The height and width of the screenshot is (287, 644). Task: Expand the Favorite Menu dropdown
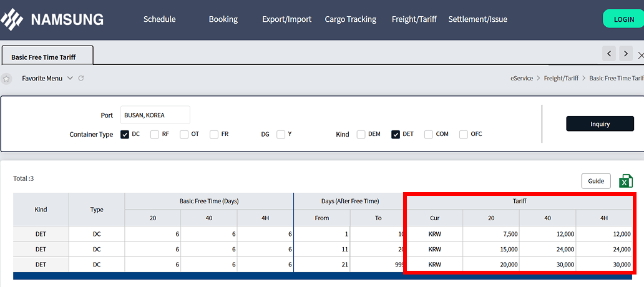[x=70, y=79]
